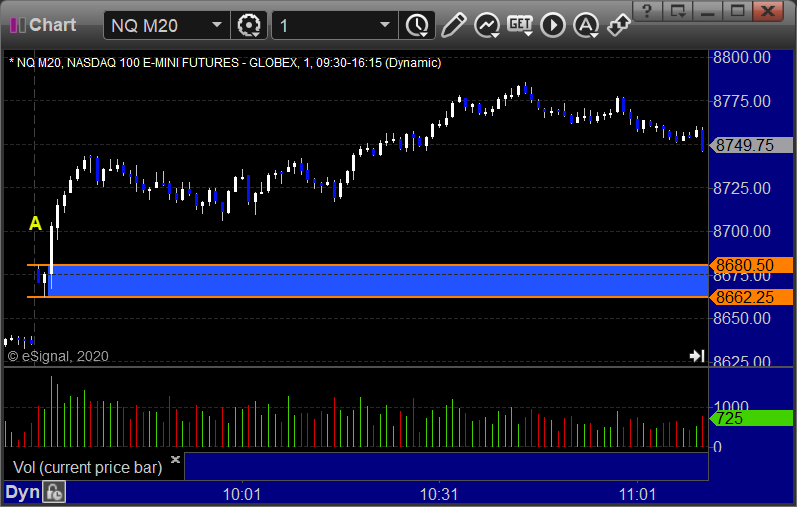
Task: Click the 11:01 time axis label
Action: (x=637, y=494)
